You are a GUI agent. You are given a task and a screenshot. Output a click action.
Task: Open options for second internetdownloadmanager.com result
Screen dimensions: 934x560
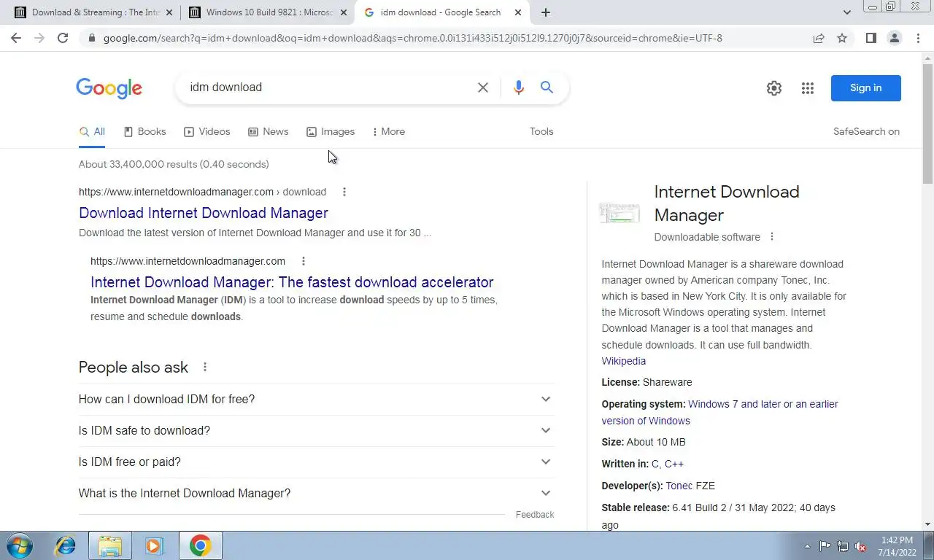coord(304,261)
